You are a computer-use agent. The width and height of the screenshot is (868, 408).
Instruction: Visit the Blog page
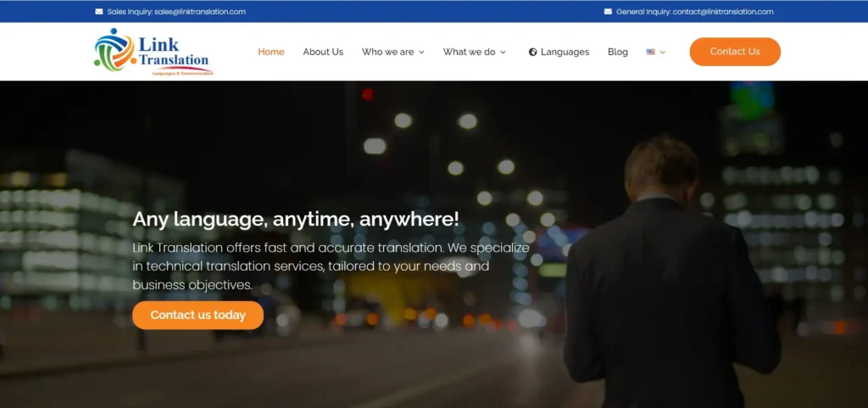coord(618,52)
